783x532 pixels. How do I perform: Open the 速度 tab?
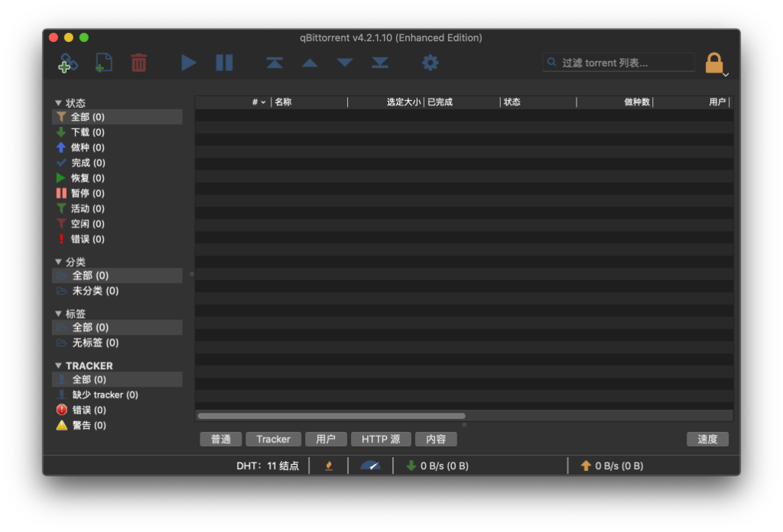[707, 440]
